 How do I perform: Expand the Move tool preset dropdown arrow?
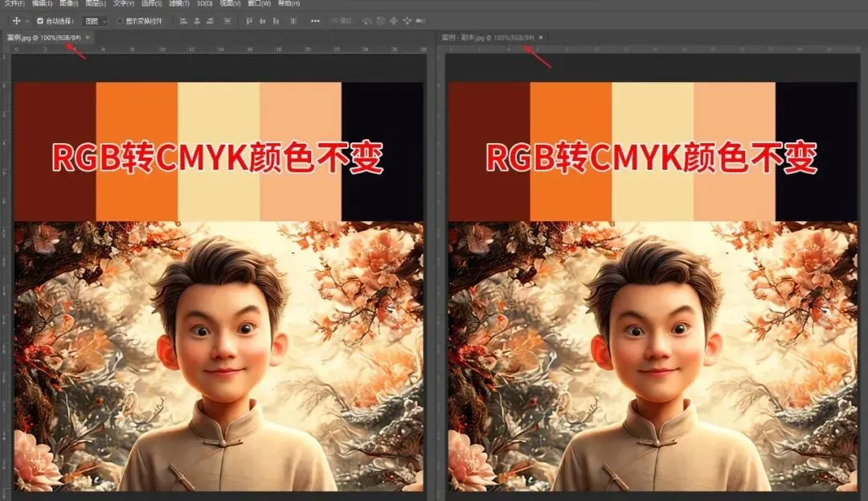[27, 19]
